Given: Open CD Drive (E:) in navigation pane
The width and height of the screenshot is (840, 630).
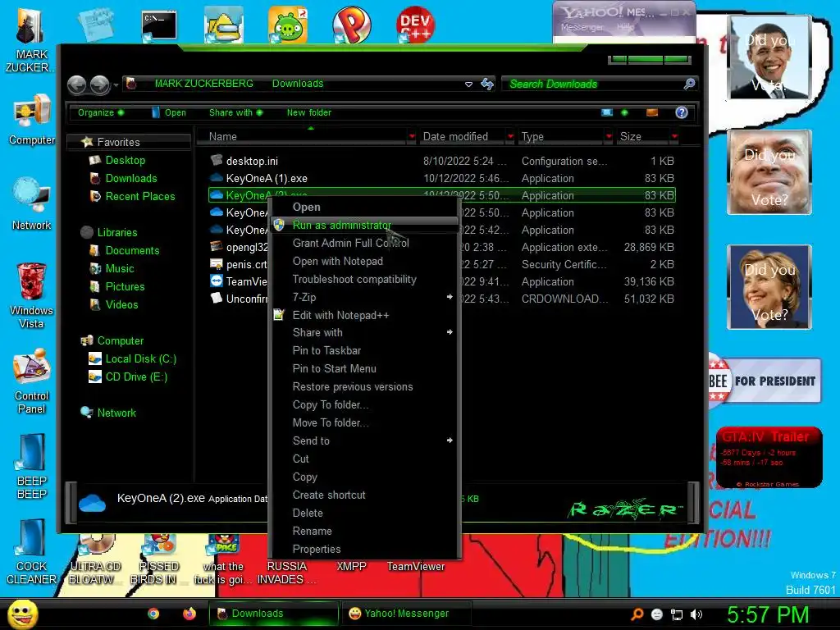Looking at the screenshot, I should pos(128,377).
